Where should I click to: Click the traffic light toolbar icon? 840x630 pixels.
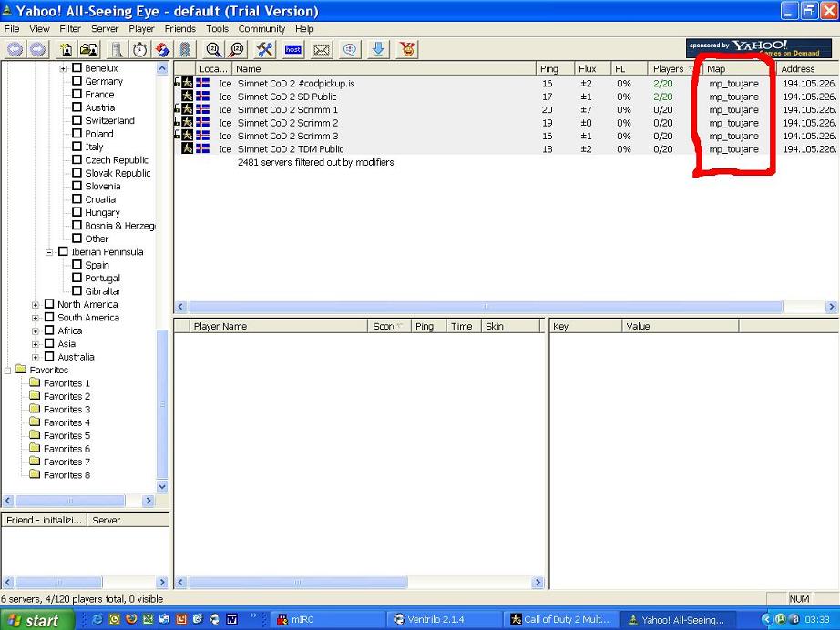(x=185, y=50)
